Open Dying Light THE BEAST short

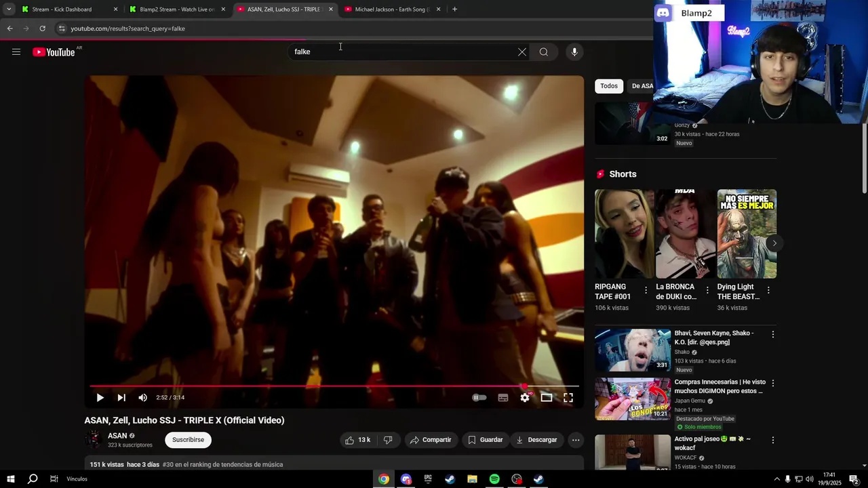coord(747,234)
